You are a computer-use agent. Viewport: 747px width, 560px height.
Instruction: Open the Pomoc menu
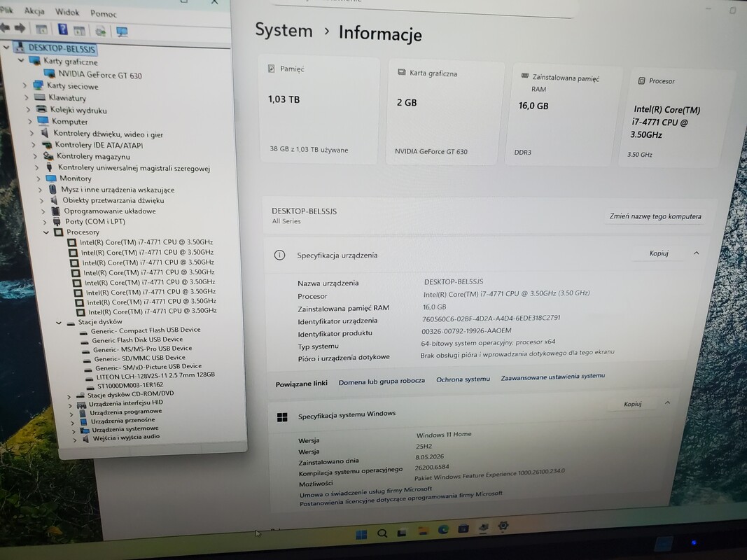point(104,14)
